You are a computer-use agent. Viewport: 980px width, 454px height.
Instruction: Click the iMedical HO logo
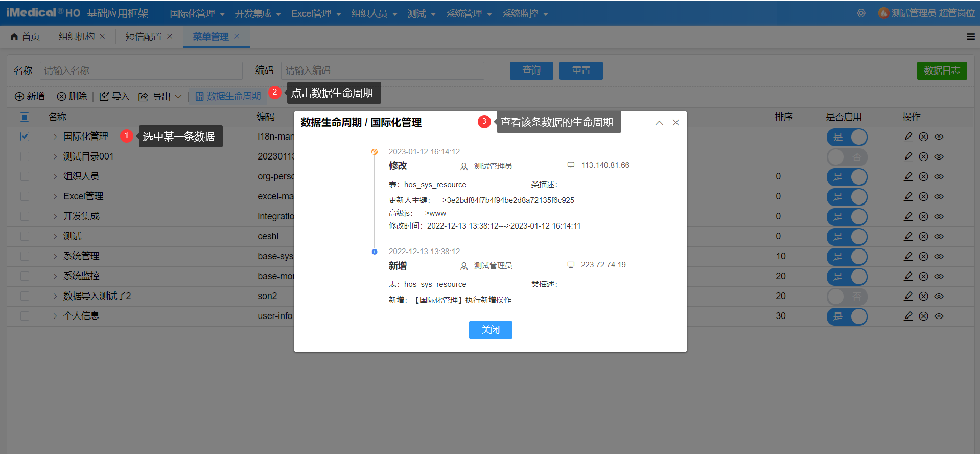pos(43,13)
